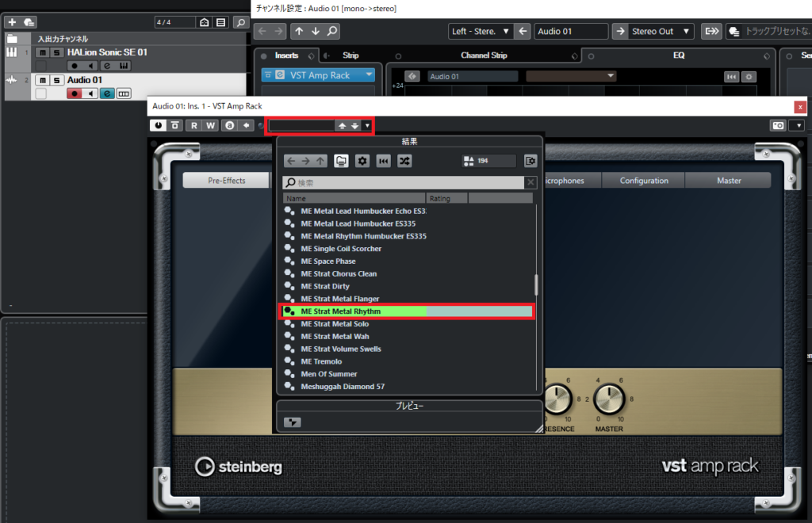Load previous preset with up arrow
This screenshot has width=812, height=523.
pos(342,125)
